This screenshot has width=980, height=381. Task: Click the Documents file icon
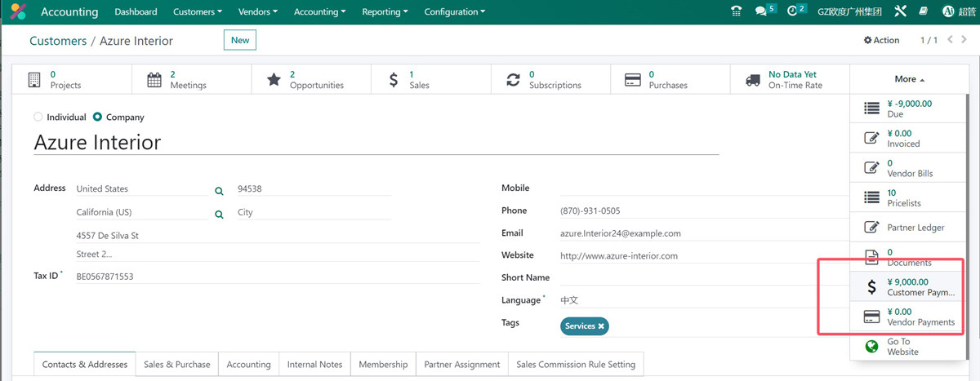point(871,257)
